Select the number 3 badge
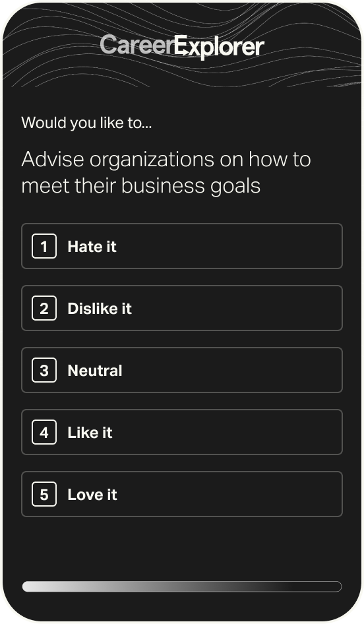The width and height of the screenshot is (364, 624). (44, 371)
